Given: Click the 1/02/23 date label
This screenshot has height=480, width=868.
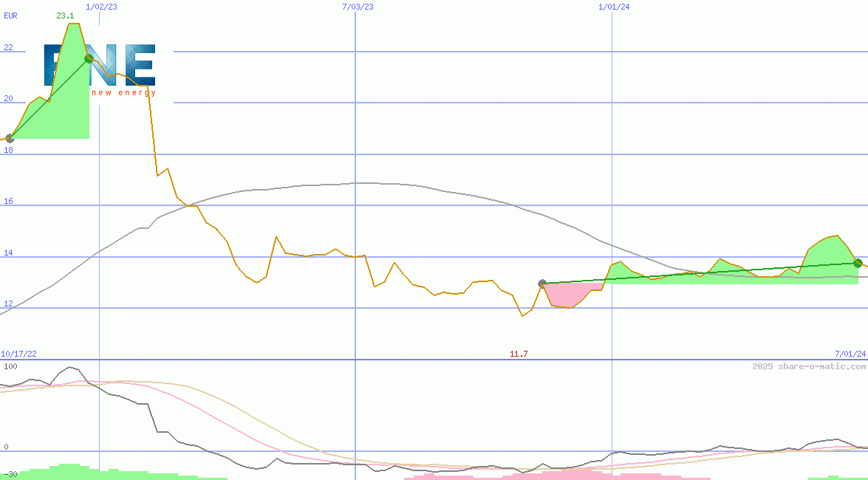Looking at the screenshot, I should click(101, 7).
